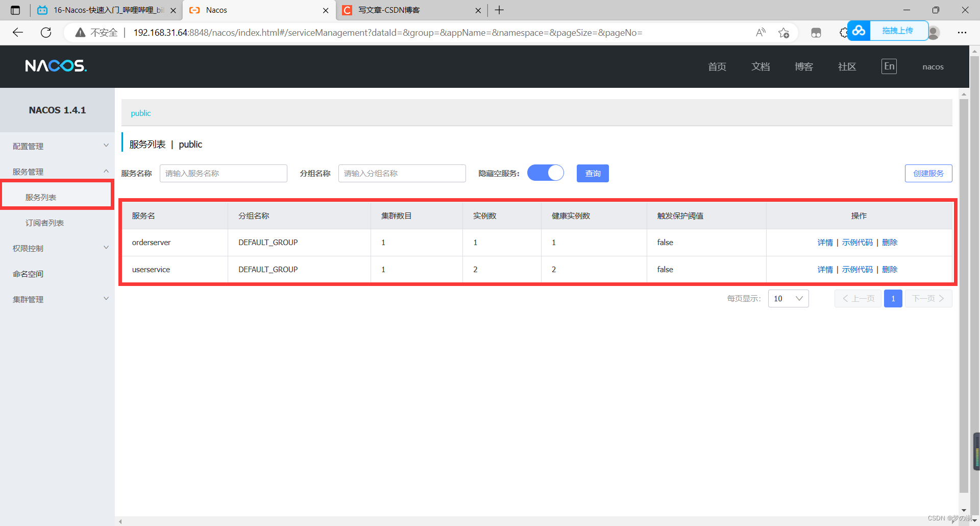Focus the 服务名称 input field
Screen dimensions: 980x526
tap(224, 173)
